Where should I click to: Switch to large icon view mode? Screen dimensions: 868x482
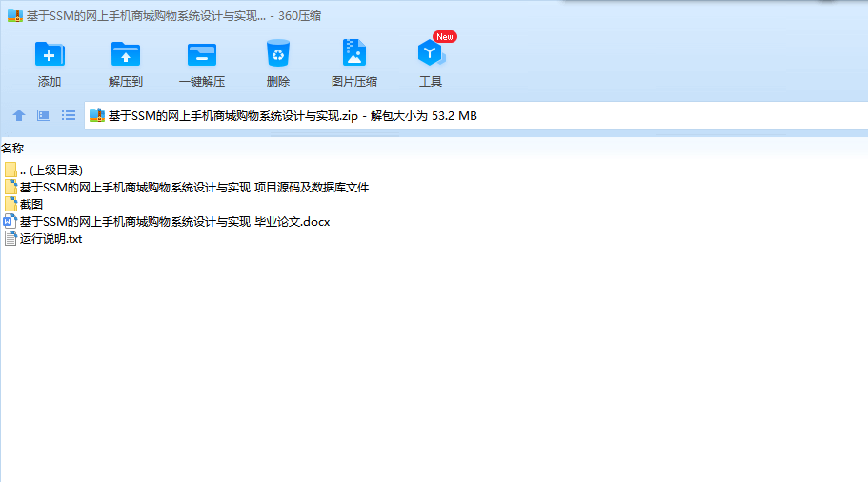coord(44,115)
